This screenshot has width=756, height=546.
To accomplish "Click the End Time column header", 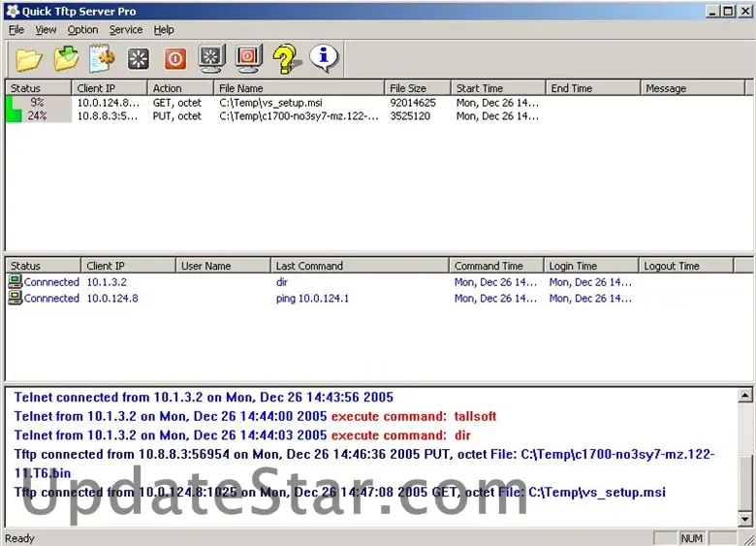I will (593, 88).
